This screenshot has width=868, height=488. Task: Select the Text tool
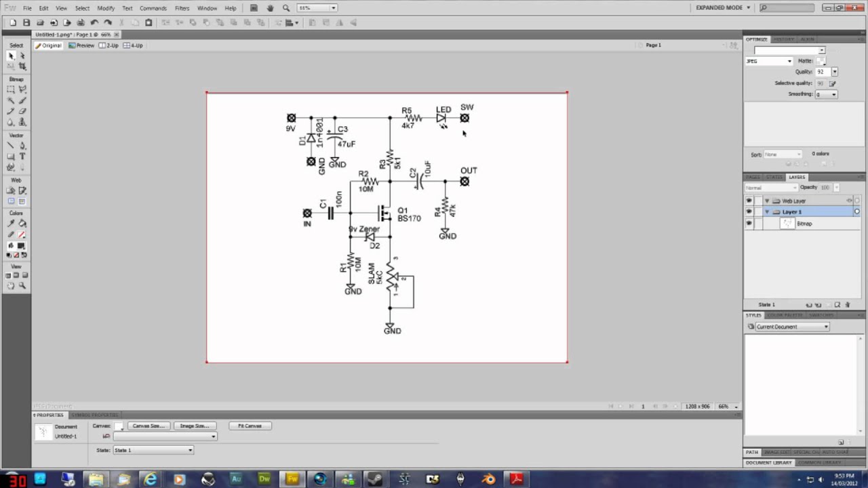(x=22, y=157)
